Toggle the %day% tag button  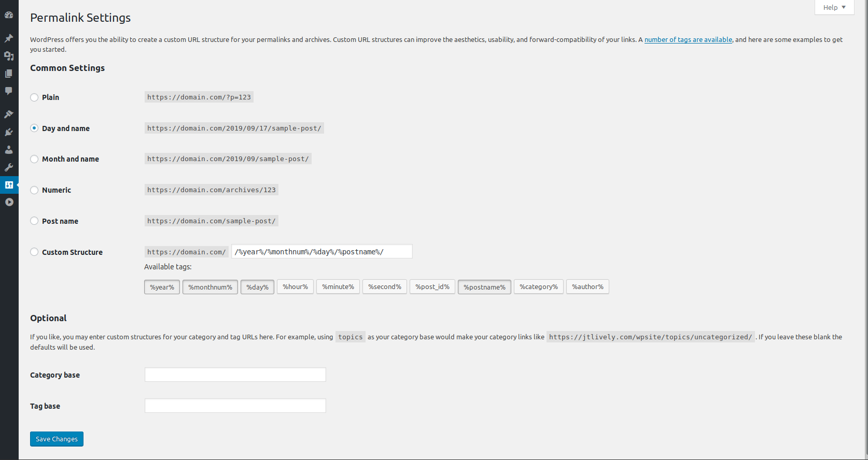(257, 287)
